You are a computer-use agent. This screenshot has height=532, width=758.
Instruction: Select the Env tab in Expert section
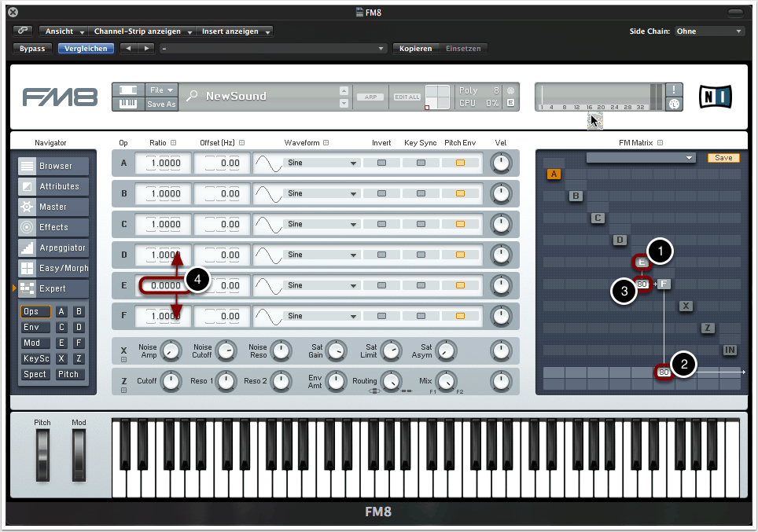(35, 327)
